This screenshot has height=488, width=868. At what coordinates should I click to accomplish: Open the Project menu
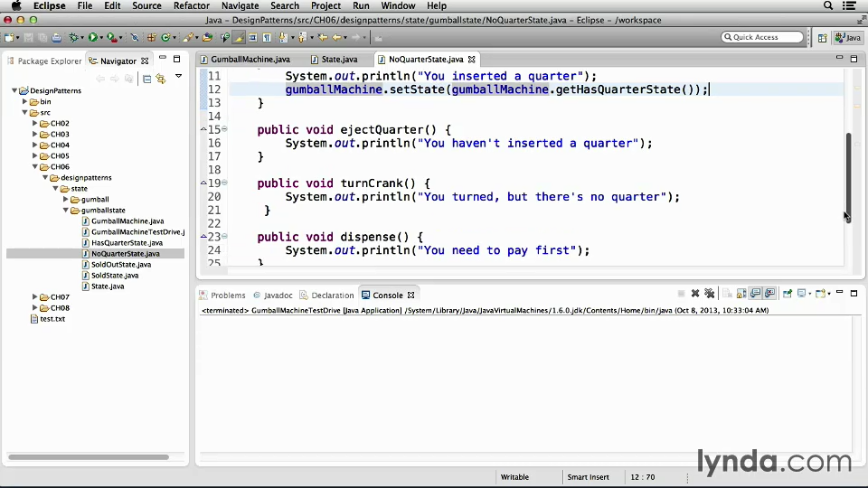point(325,5)
